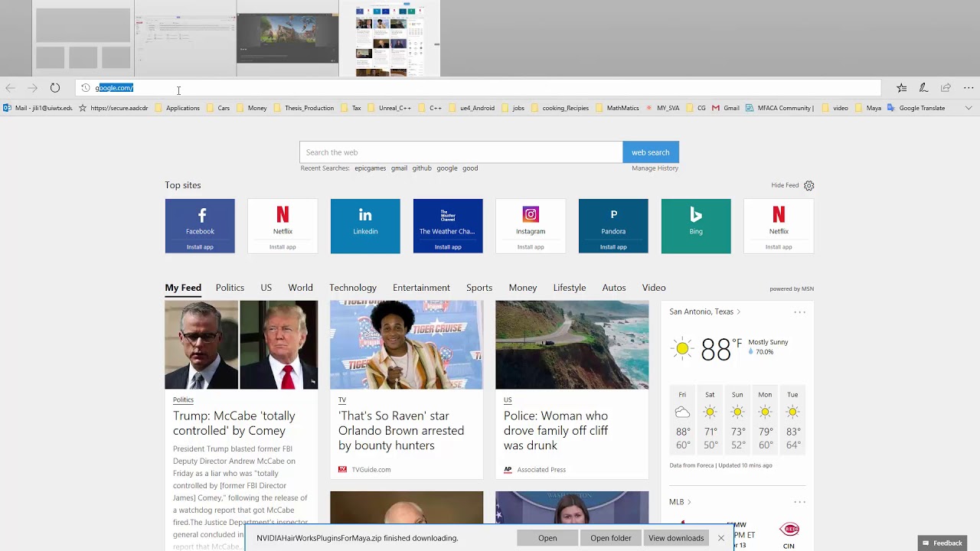Click the Open folder button
Screen dimensions: 980x551
[x=611, y=538]
